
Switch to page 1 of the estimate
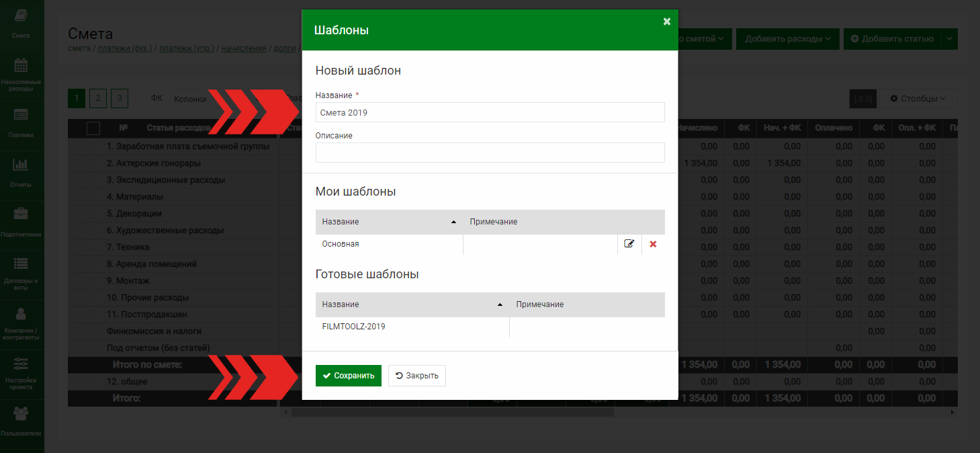coord(77,99)
